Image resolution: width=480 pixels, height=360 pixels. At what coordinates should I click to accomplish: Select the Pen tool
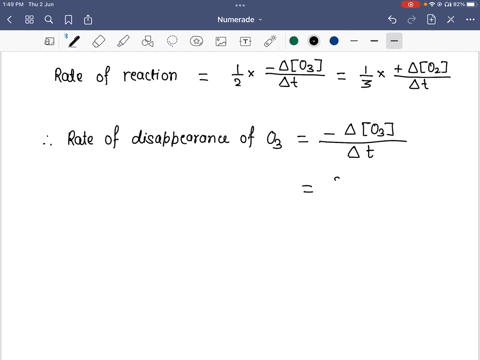coord(74,41)
